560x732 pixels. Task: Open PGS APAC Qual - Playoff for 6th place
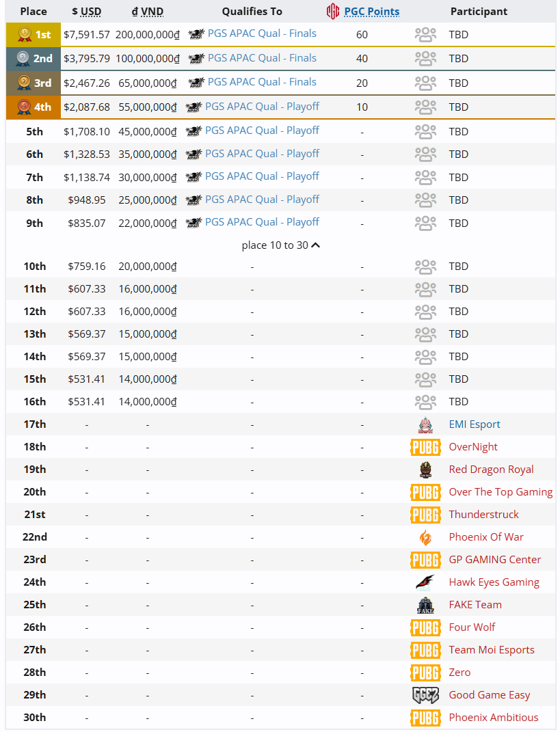coord(262,154)
